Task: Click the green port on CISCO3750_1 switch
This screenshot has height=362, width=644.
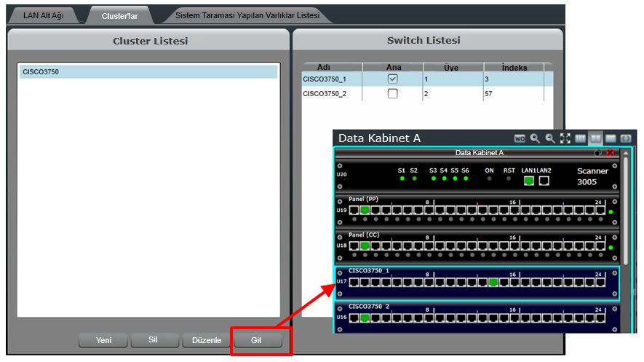Action: click(x=493, y=282)
